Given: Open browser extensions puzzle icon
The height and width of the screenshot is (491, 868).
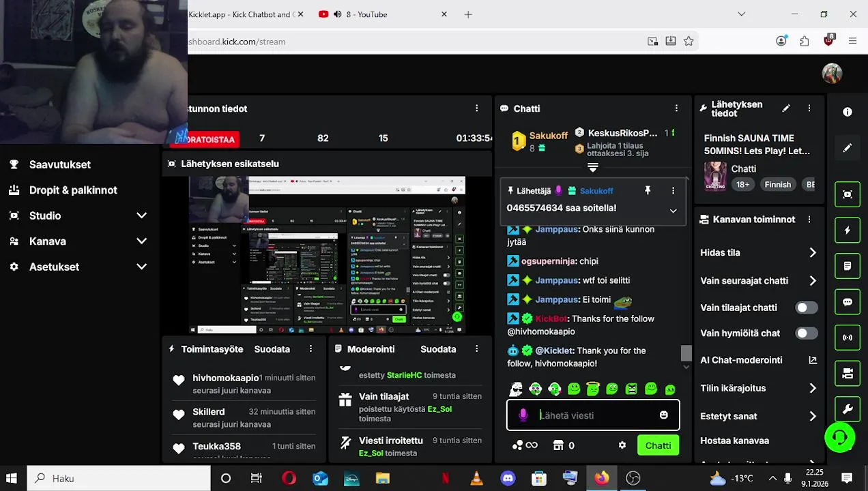Looking at the screenshot, I should 805,41.
